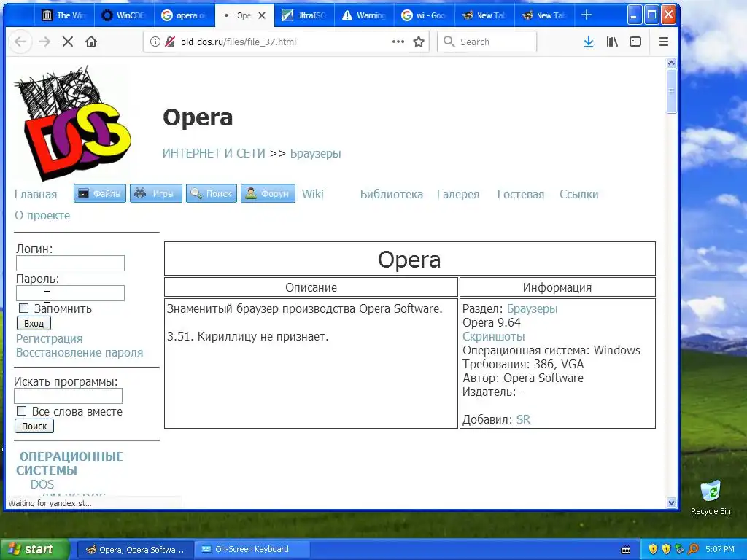Click the search magnifier icon
This screenshot has height=560, width=747.
[449, 42]
